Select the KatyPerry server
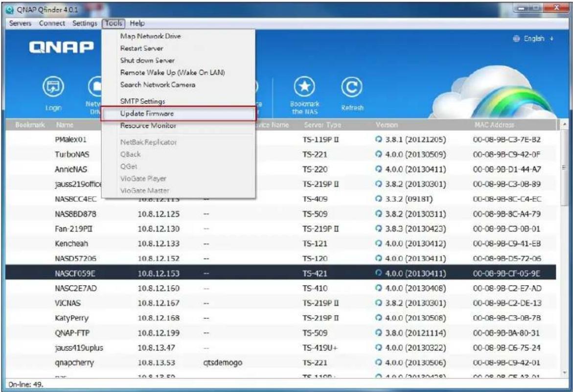Image resolution: width=573 pixels, height=392 pixels. click(x=281, y=318)
